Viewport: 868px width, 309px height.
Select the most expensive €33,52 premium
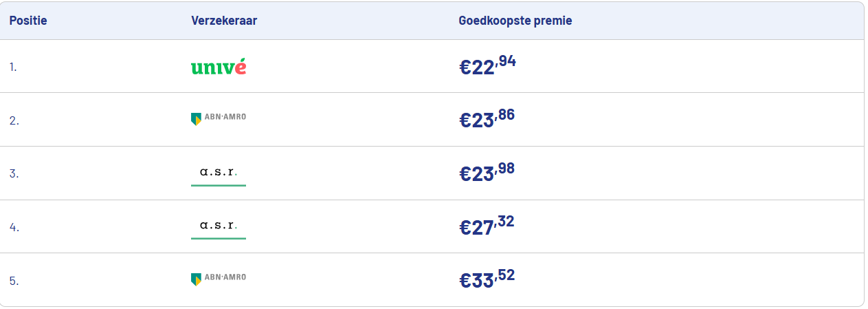pyautogui.click(x=487, y=279)
